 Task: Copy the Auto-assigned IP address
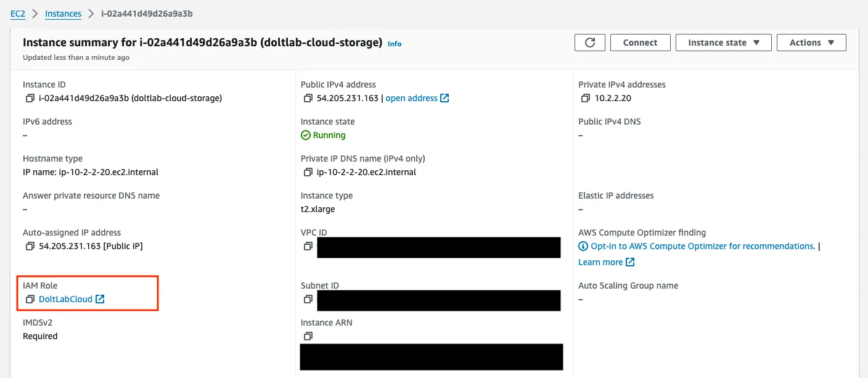tap(30, 246)
